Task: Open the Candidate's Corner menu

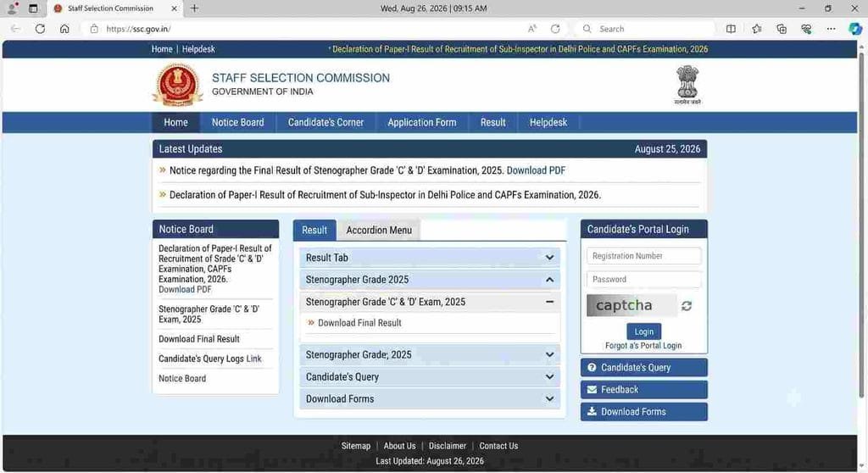Action: [325, 122]
